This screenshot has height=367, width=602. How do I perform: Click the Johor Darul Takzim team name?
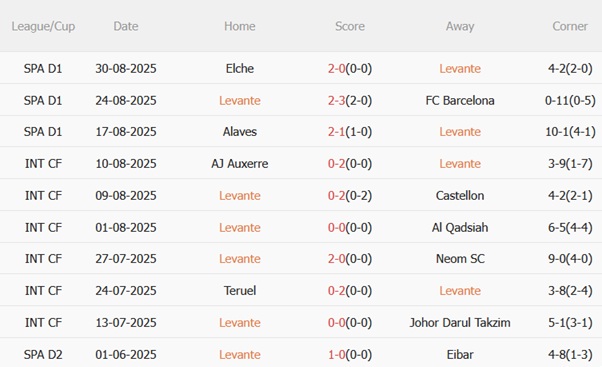[x=460, y=322]
